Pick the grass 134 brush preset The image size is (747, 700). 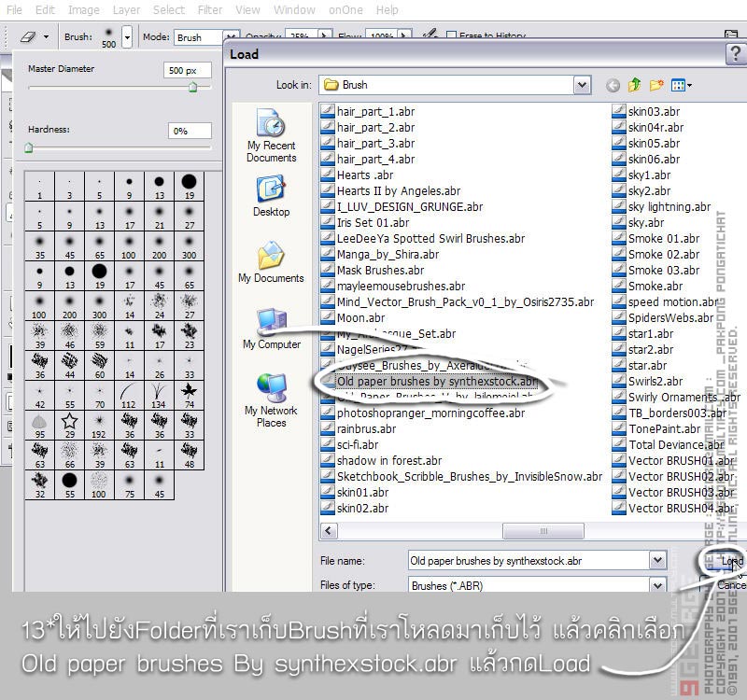(x=159, y=395)
